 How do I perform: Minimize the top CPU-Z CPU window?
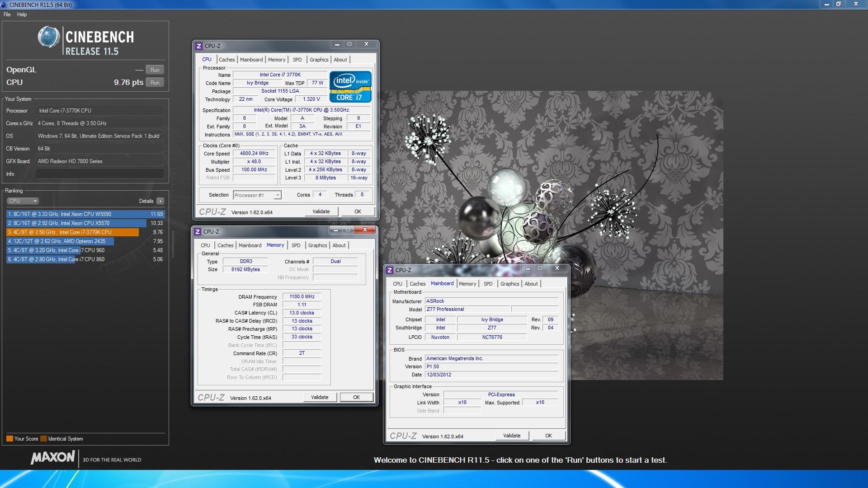click(337, 44)
